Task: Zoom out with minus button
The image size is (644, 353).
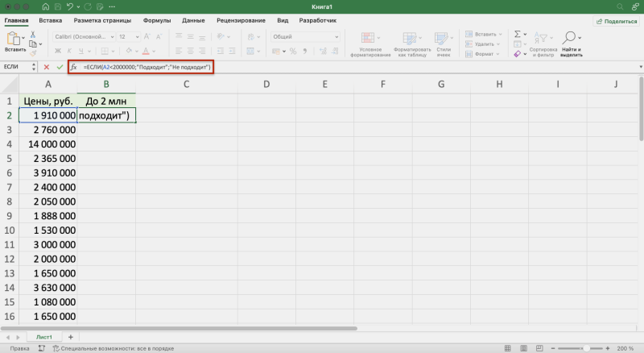Action: coord(553,348)
